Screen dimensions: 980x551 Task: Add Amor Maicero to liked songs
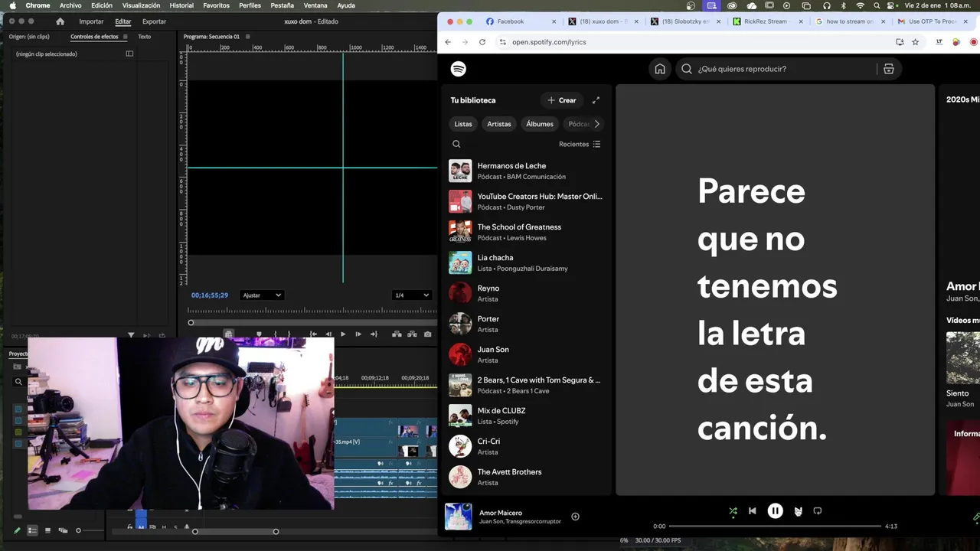point(575,517)
